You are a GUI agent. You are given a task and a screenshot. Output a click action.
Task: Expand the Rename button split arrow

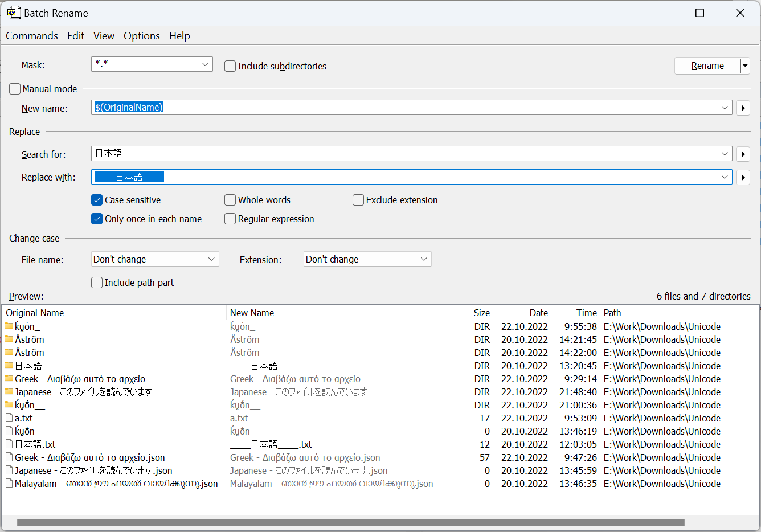pyautogui.click(x=745, y=66)
